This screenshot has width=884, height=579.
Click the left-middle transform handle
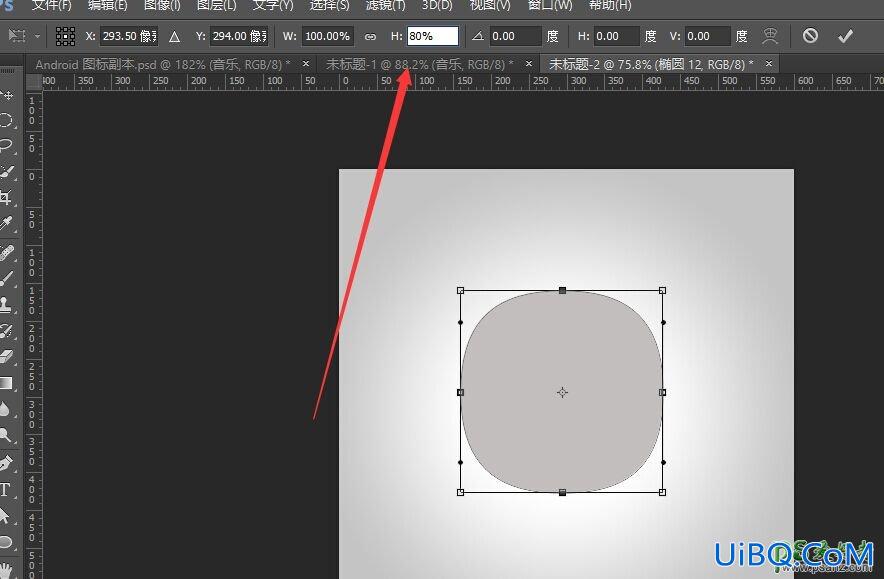[461, 392]
